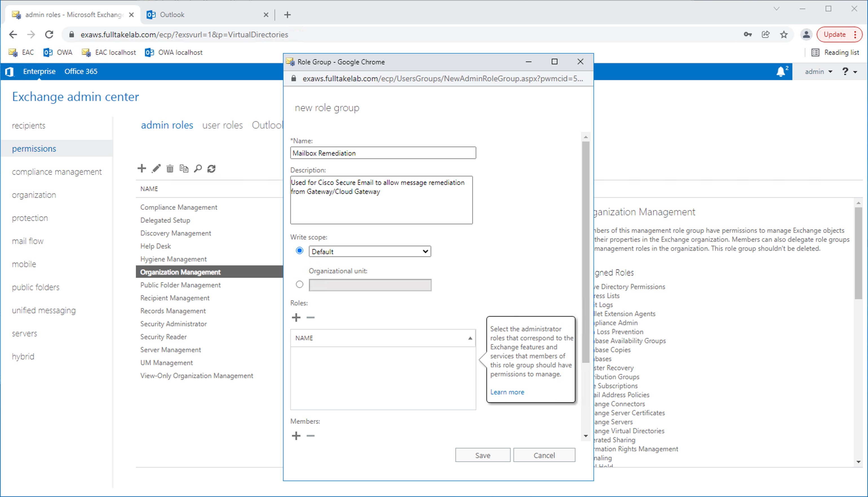This screenshot has width=868, height=497.
Task: Select the Organizational unit option
Action: tap(299, 284)
